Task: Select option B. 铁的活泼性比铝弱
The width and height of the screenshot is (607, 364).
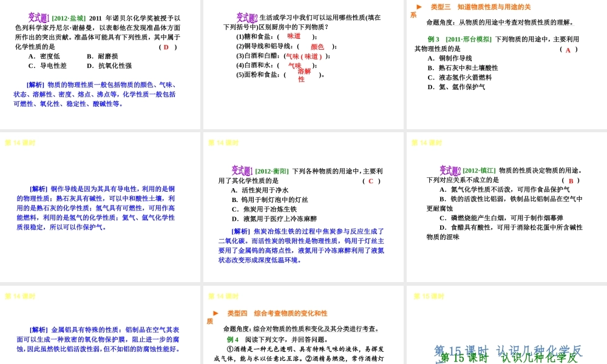Action: tap(504, 203)
